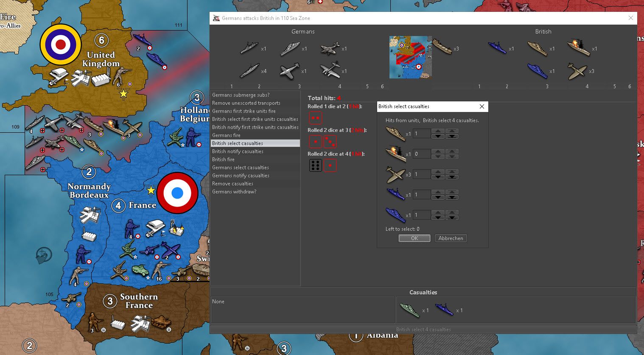The image size is (644, 355).
Task: Click the Normandy Bordeaux territory label
Action: 89,190
